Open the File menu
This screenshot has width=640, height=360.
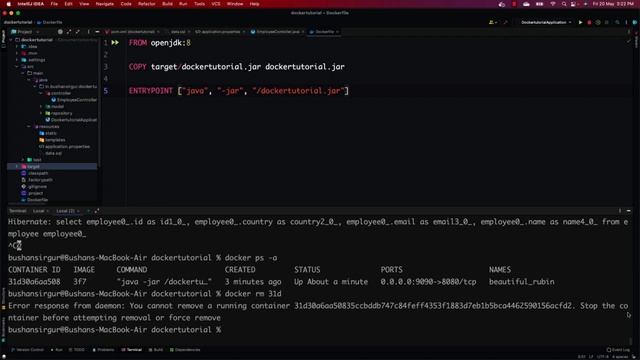coord(54,4)
